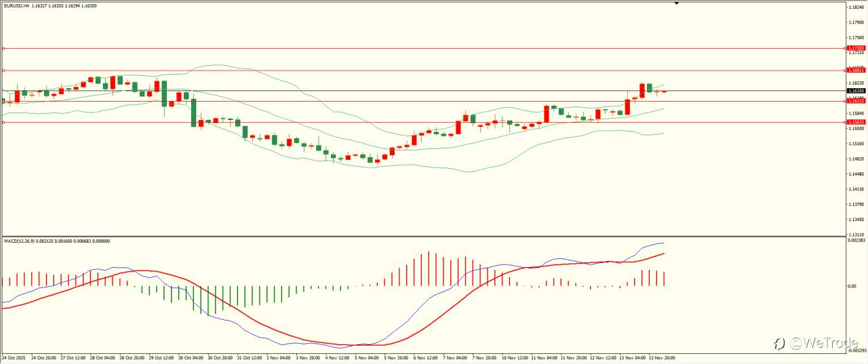The width and height of the screenshot is (868, 364).
Task: Click the 1.17900 price axis value
Action: click(856, 22)
